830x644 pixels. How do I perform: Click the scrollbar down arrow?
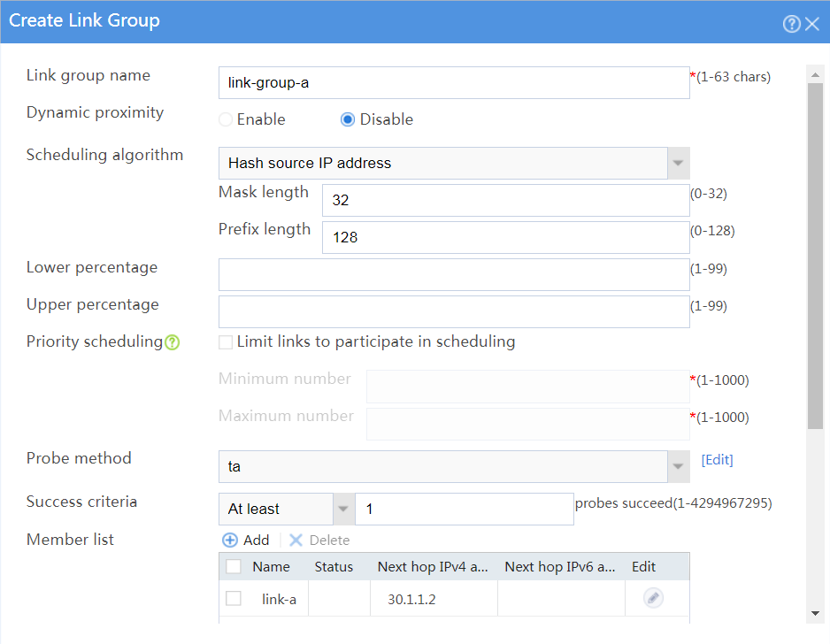[x=815, y=613]
